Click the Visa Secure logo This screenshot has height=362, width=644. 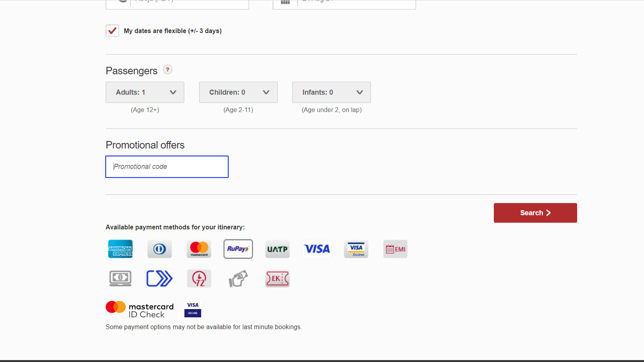click(x=193, y=309)
